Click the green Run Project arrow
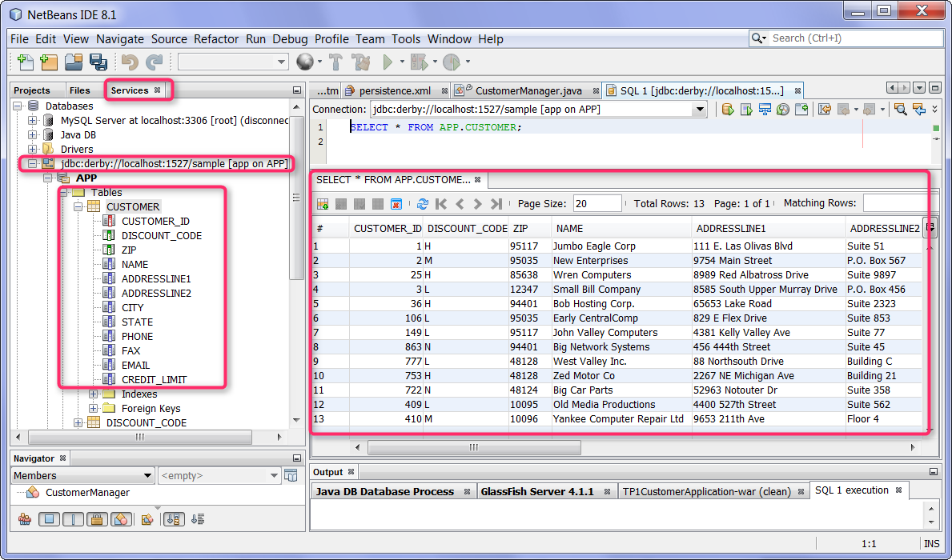 (388, 62)
